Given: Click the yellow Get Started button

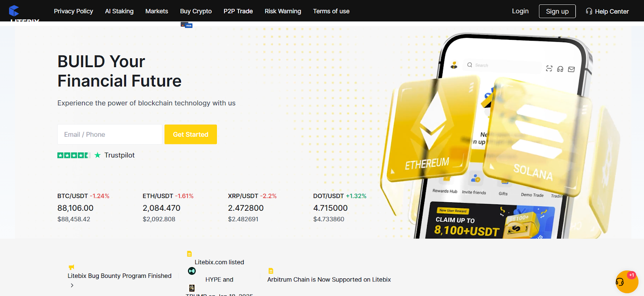Looking at the screenshot, I should (x=191, y=134).
